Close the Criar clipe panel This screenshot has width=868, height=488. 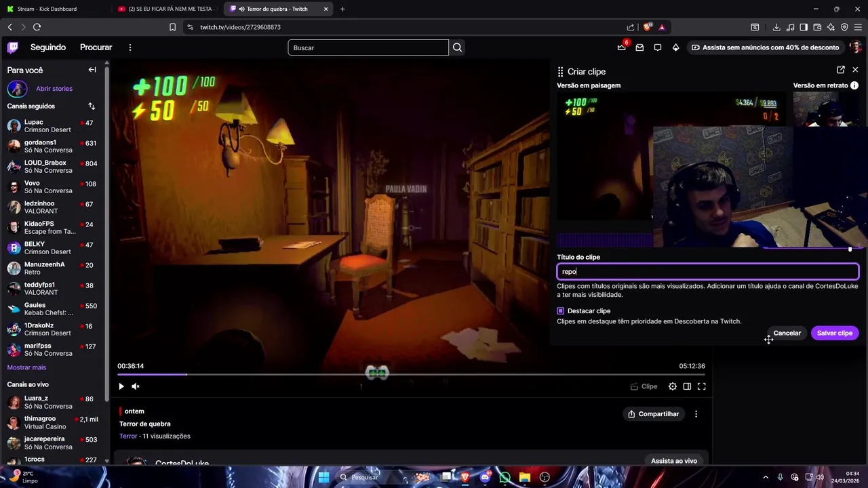coord(855,70)
